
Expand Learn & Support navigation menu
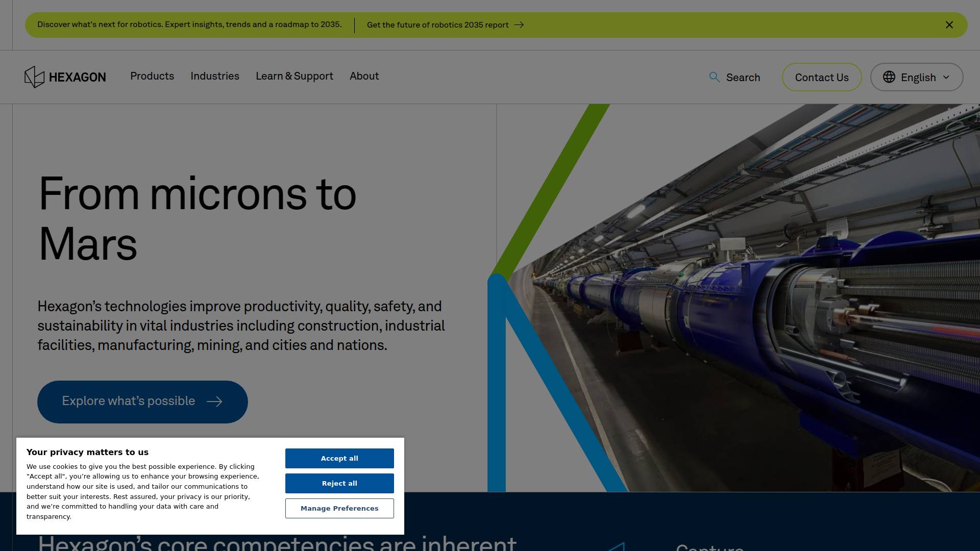(295, 76)
